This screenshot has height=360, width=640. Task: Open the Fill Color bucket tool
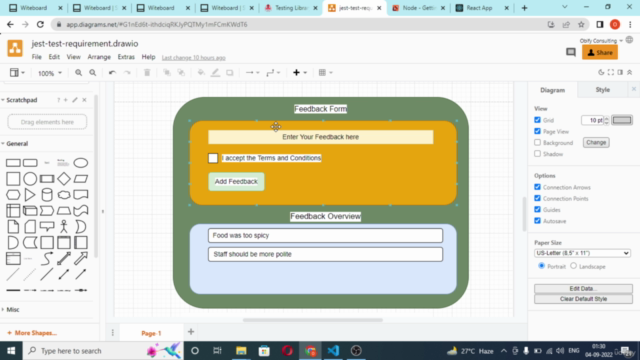click(x=201, y=73)
